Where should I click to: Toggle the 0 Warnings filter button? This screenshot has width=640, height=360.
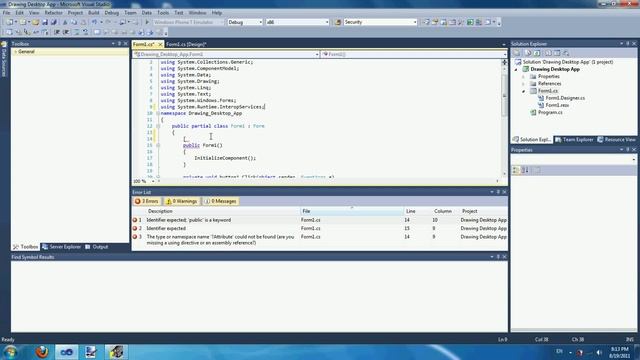pos(182,201)
